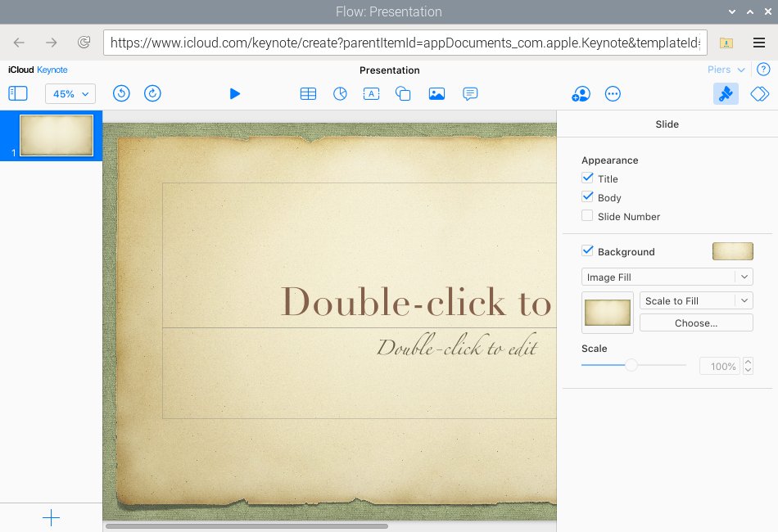This screenshot has height=532, width=778.
Task: Click the Background color swatch
Action: (x=733, y=251)
